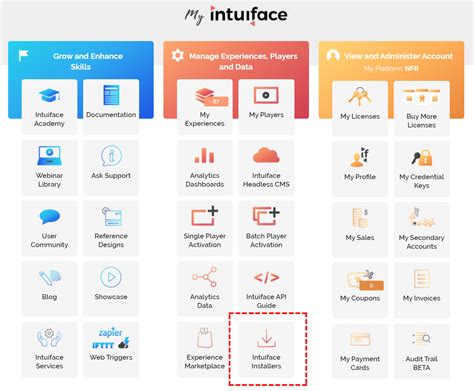Open the My Sales tile
474x391 pixels.
pyautogui.click(x=360, y=230)
